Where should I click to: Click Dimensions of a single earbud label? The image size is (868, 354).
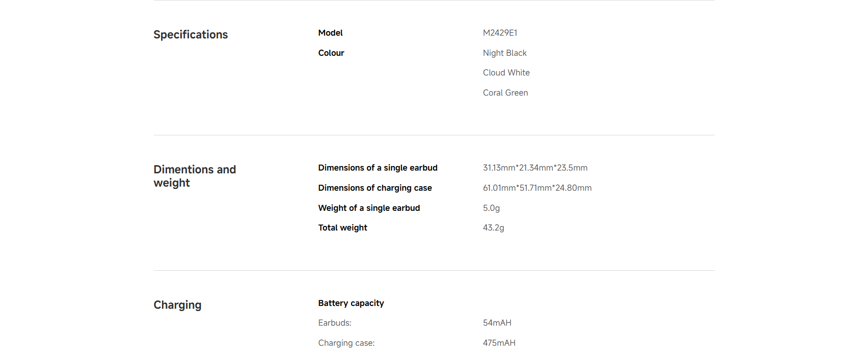(x=378, y=168)
